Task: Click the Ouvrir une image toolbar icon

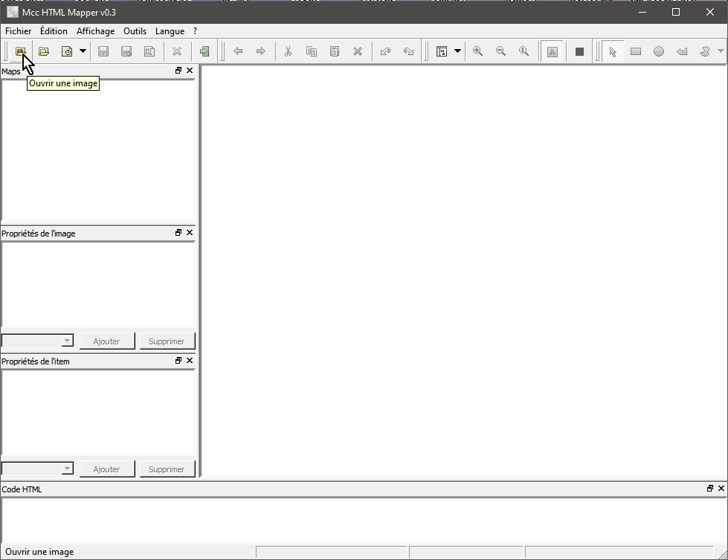Action: (x=21, y=51)
